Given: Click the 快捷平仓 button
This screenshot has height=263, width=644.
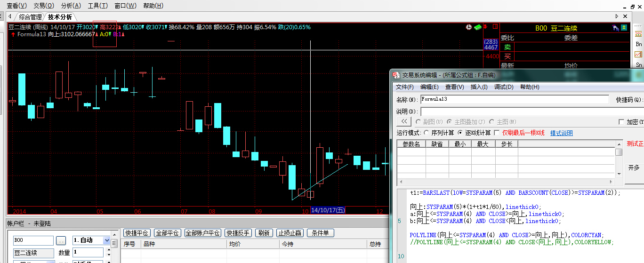Looking at the screenshot, I should tap(137, 233).
